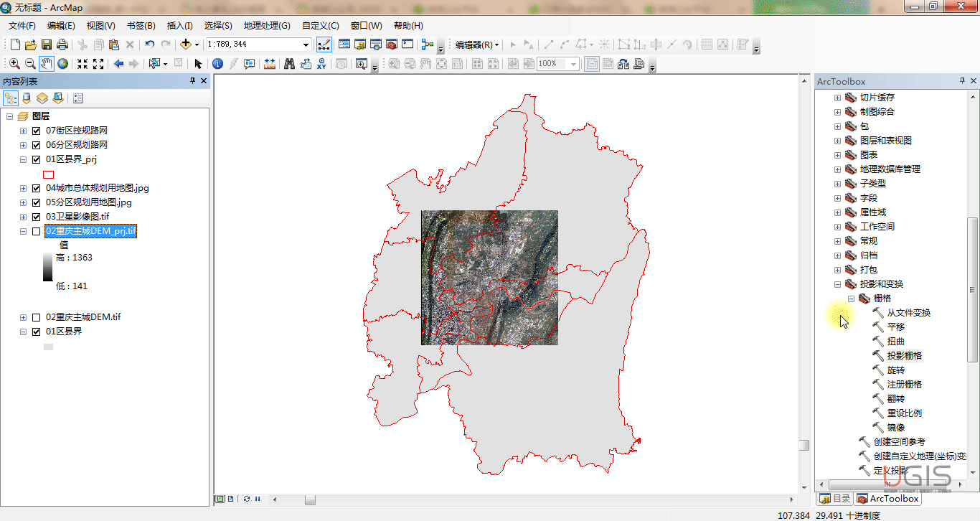
Task: Switch to List By Visibility view
Action: point(42,98)
